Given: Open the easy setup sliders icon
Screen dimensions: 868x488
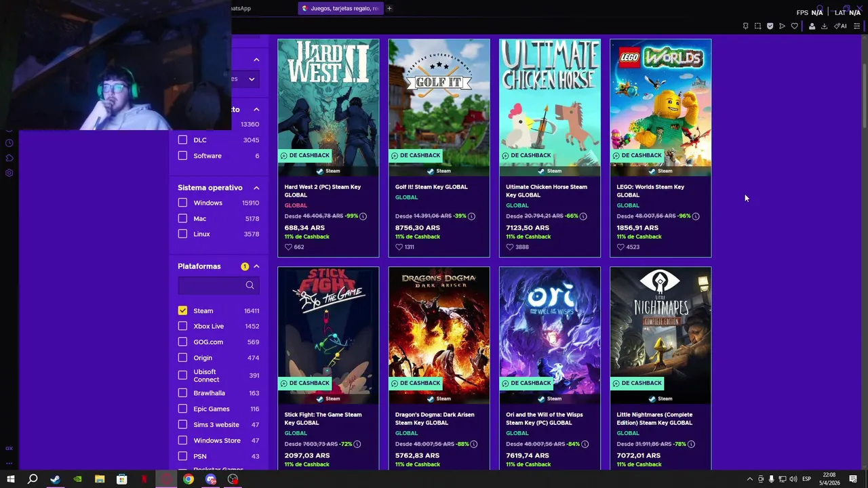Looking at the screenshot, I should [x=856, y=26].
